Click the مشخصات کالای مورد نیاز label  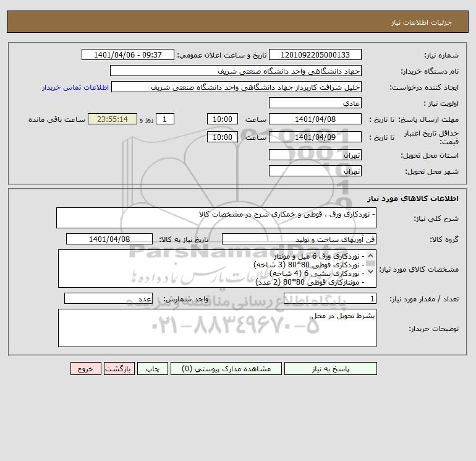click(419, 269)
